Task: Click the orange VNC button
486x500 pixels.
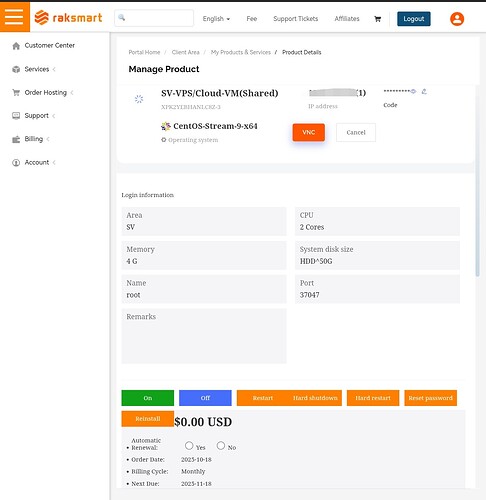Action: (309, 132)
